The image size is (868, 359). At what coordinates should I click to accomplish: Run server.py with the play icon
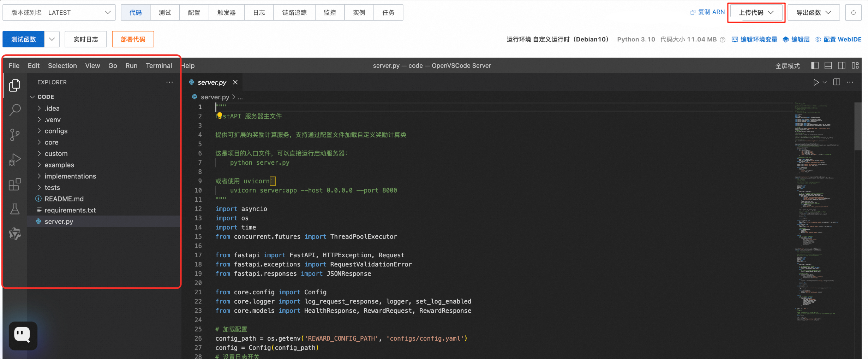pos(816,82)
